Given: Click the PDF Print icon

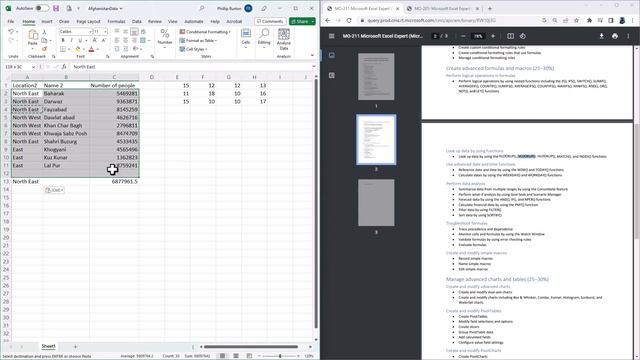Looking at the screenshot, I should pyautogui.click(x=615, y=36).
